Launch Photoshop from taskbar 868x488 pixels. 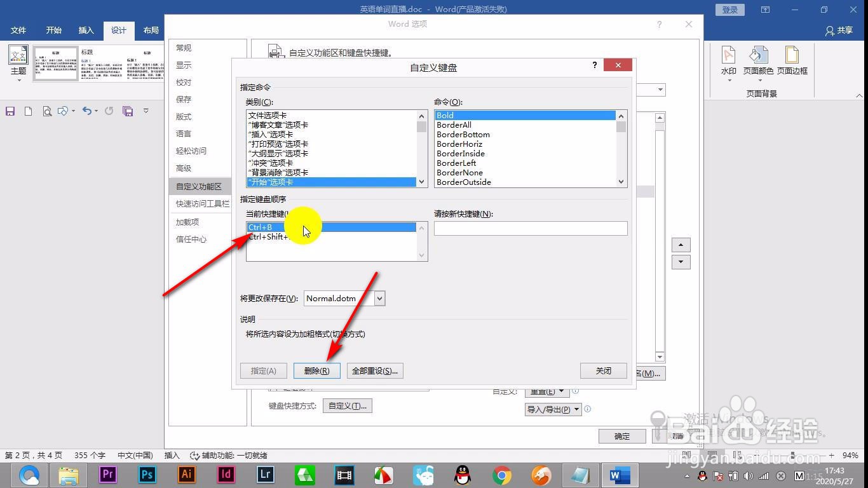click(x=147, y=475)
